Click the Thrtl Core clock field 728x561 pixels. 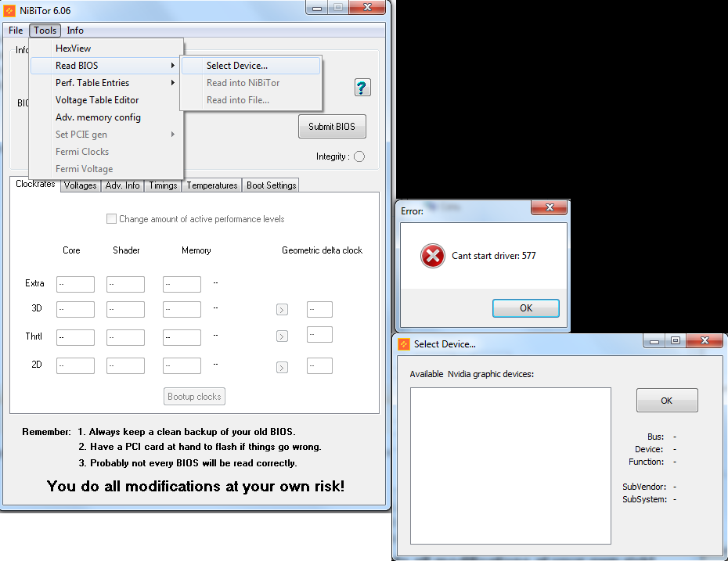tap(75, 338)
